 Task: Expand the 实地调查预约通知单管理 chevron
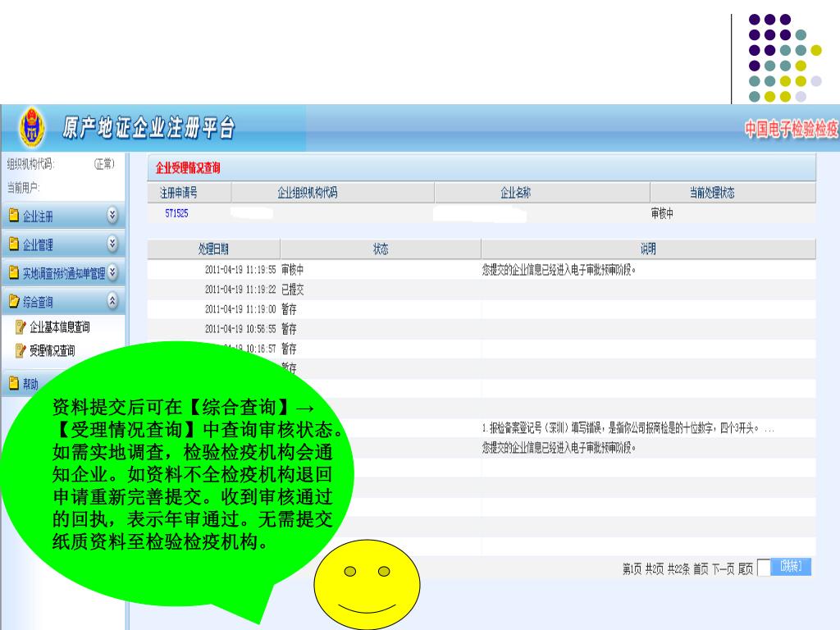tap(112, 272)
